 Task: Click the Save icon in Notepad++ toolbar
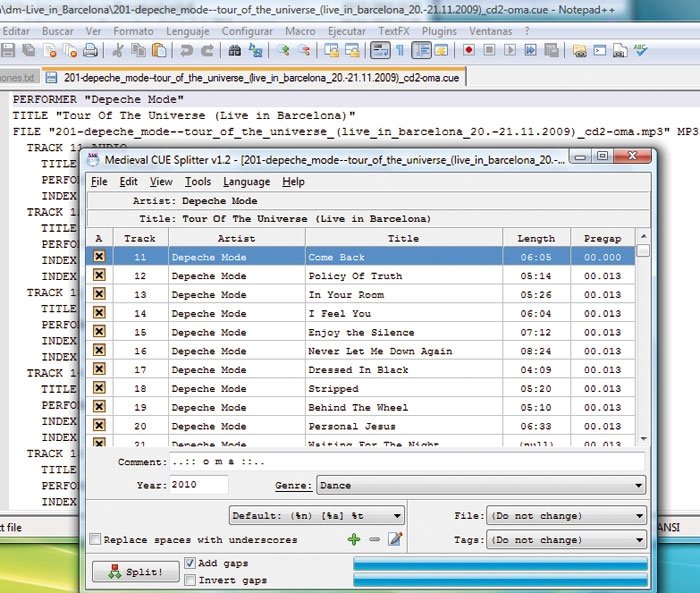tap(8, 50)
